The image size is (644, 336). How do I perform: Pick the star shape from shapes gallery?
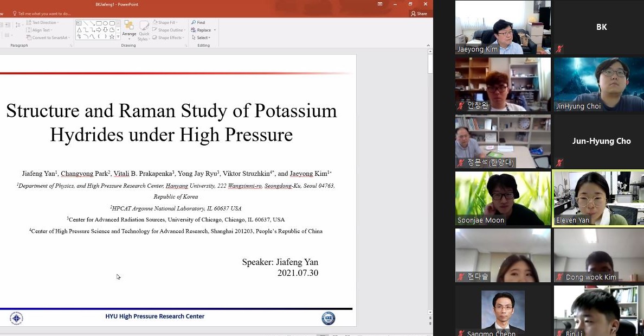(x=112, y=37)
